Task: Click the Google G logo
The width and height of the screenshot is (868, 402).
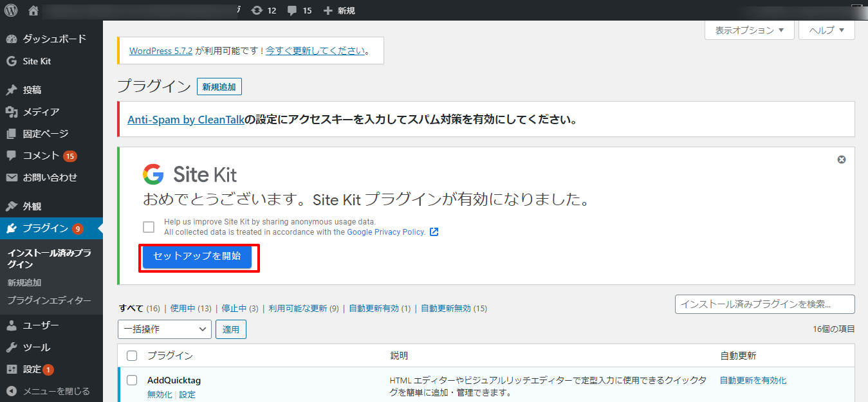Action: pos(153,174)
